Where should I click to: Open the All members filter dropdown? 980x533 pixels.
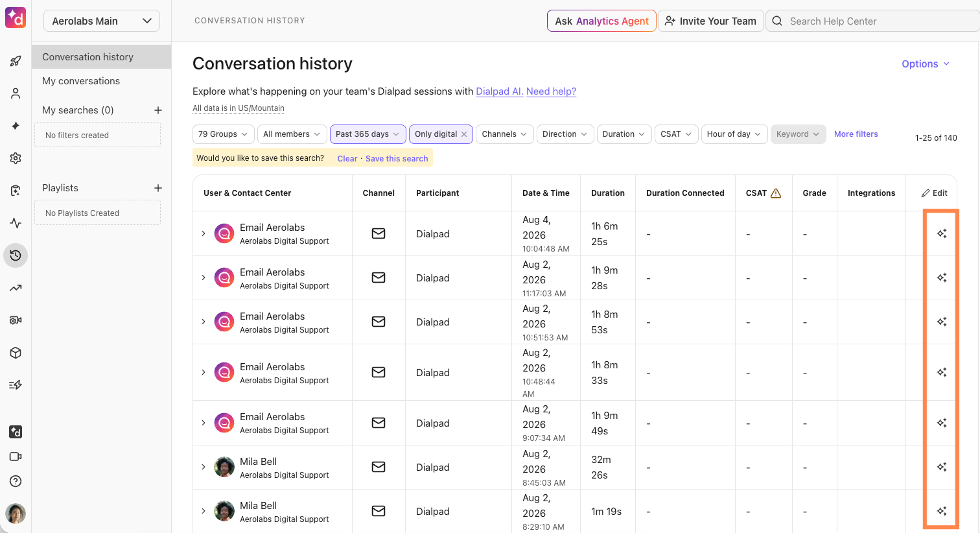pos(292,134)
